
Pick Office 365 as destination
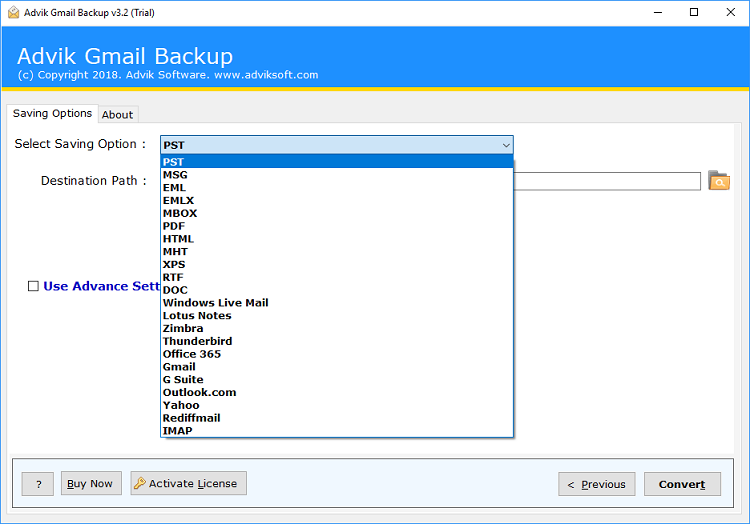337,354
